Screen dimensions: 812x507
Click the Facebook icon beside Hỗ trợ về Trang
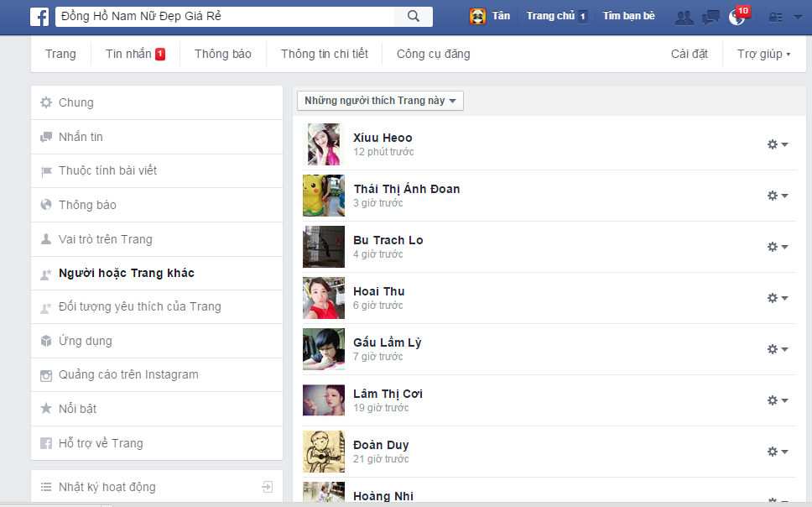pyautogui.click(x=46, y=443)
